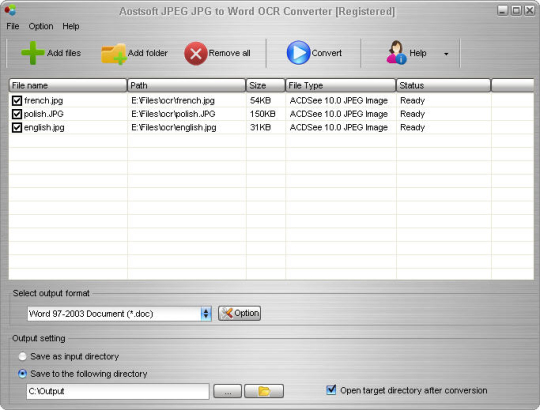
Task: Expand the Help dropdown arrow
Action: pyautogui.click(x=446, y=54)
